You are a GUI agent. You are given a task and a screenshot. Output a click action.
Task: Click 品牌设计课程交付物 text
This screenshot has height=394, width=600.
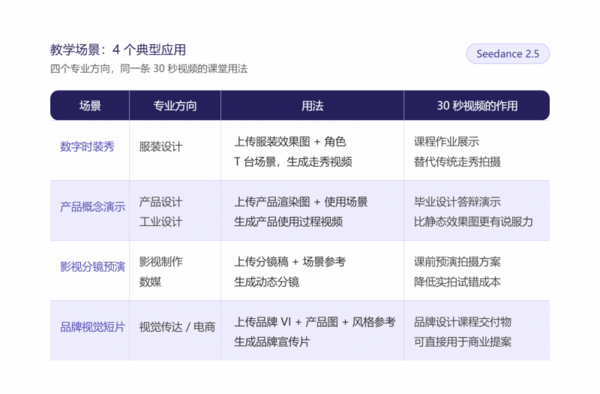(x=462, y=322)
